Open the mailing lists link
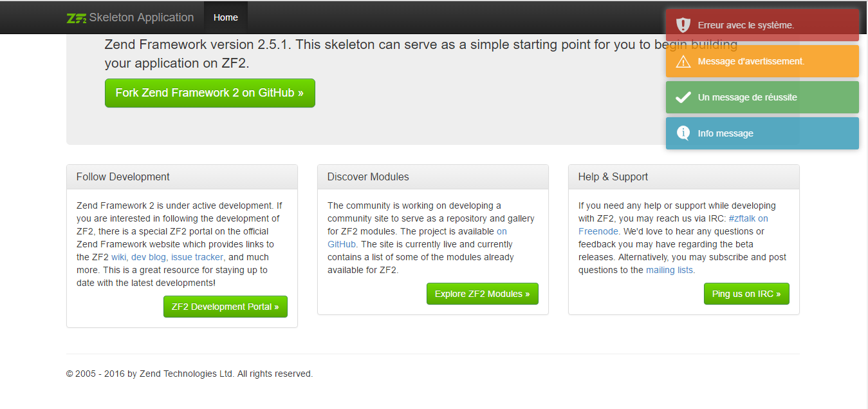The image size is (868, 409). [669, 270]
